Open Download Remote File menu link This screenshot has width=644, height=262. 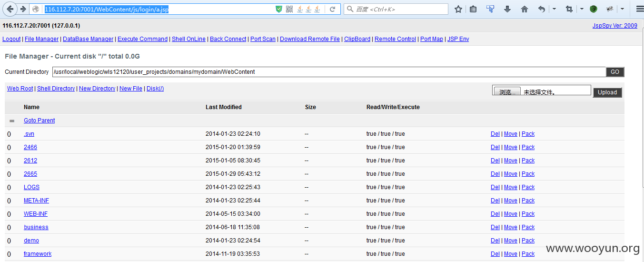pos(310,39)
